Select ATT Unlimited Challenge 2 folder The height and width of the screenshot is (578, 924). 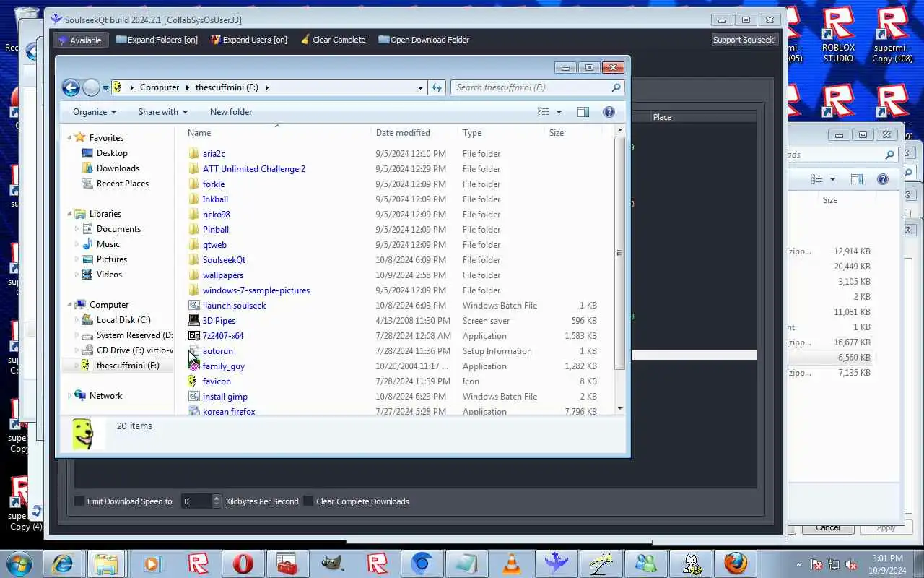point(253,169)
